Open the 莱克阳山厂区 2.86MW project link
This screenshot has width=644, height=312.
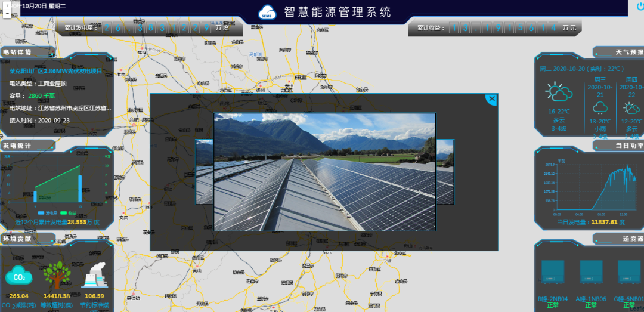55,71
